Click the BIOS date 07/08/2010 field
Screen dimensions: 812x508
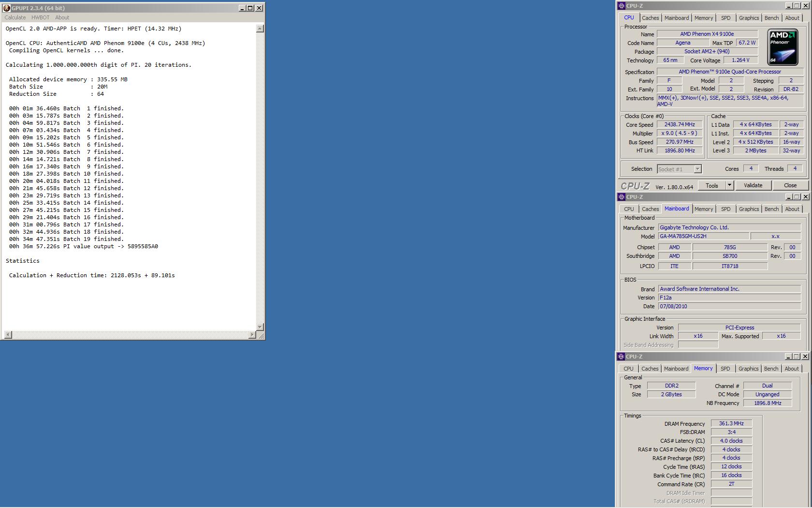(x=729, y=306)
